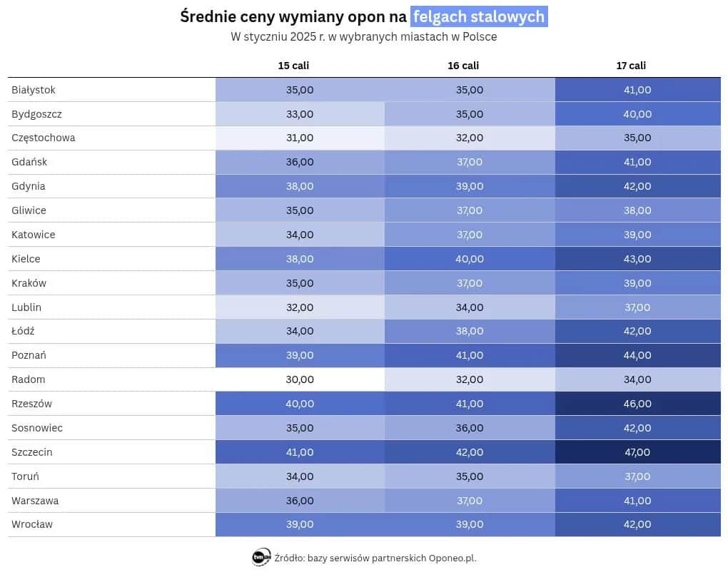Click the Toruń city row label
Screen dimensions: 728x577
click(26, 476)
